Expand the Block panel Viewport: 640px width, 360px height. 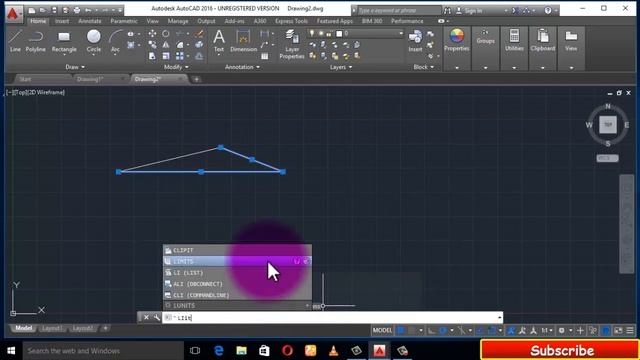coord(424,67)
